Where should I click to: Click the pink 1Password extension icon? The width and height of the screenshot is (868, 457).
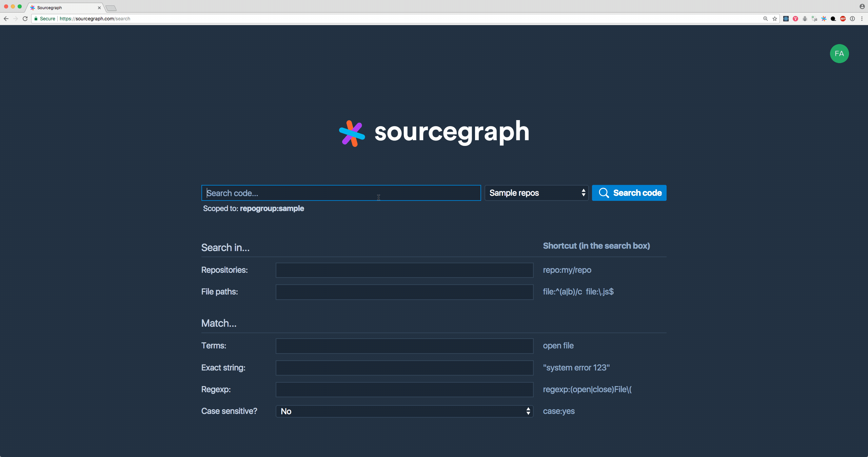coord(795,19)
